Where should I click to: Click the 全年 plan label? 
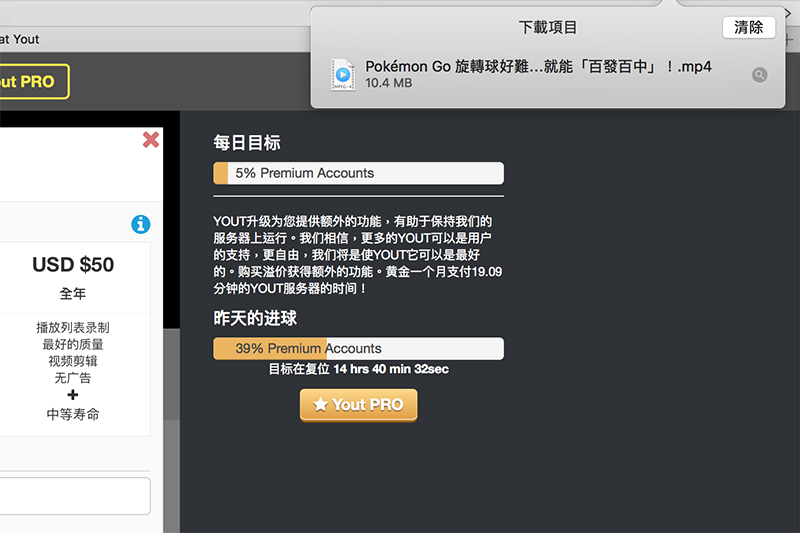pyautogui.click(x=73, y=294)
